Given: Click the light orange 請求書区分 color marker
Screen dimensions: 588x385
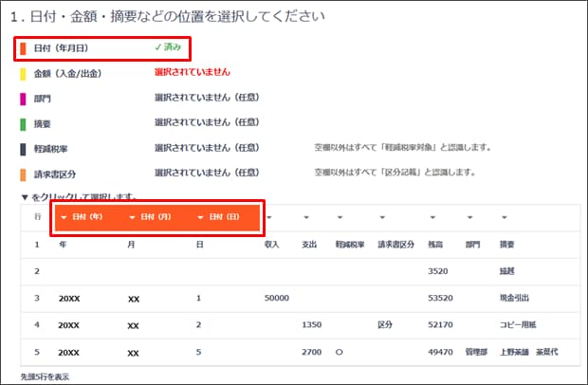Looking at the screenshot, I should [x=23, y=174].
